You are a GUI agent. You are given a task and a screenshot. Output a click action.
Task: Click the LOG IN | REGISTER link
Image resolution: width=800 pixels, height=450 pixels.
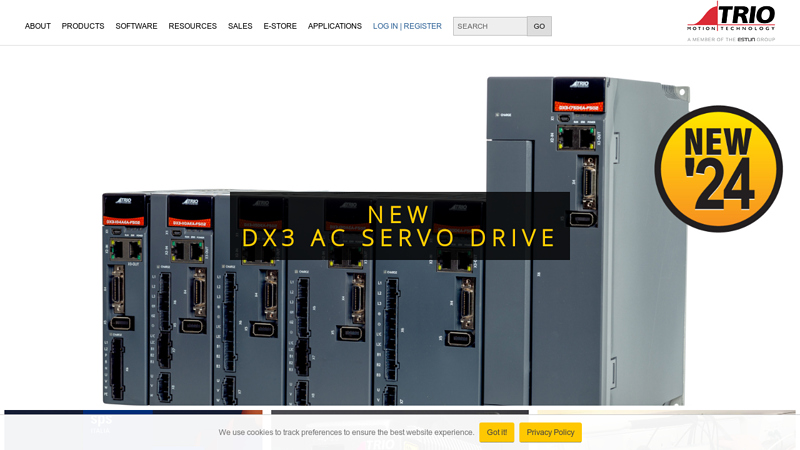click(x=407, y=26)
